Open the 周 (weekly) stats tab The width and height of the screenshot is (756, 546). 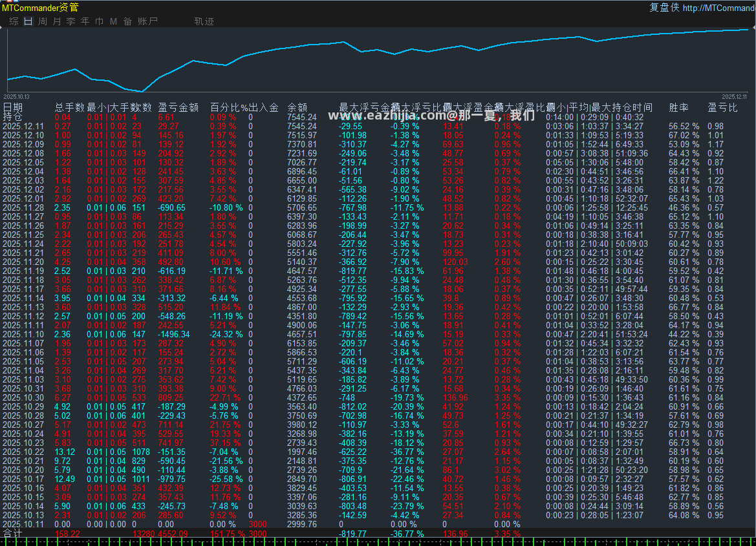pos(43,21)
